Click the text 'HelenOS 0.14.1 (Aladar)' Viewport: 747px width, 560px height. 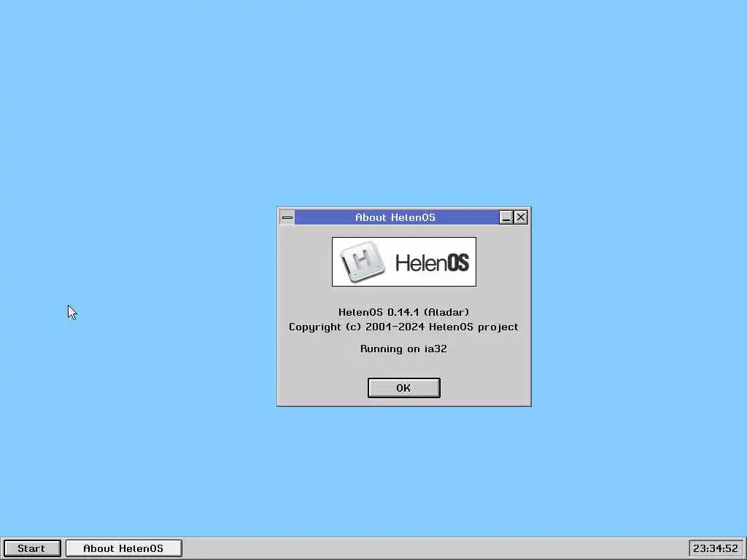click(x=403, y=312)
